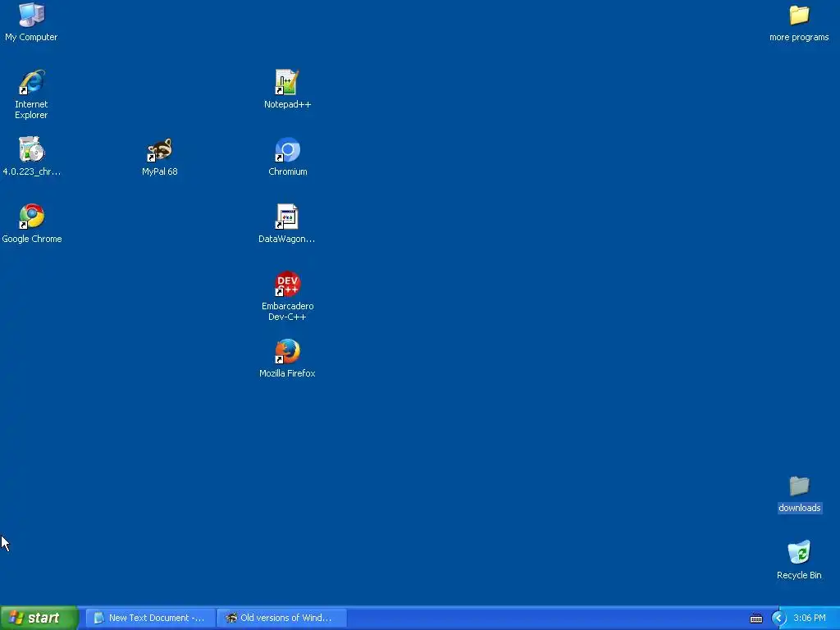Click the MyPal 68 label text

(160, 171)
